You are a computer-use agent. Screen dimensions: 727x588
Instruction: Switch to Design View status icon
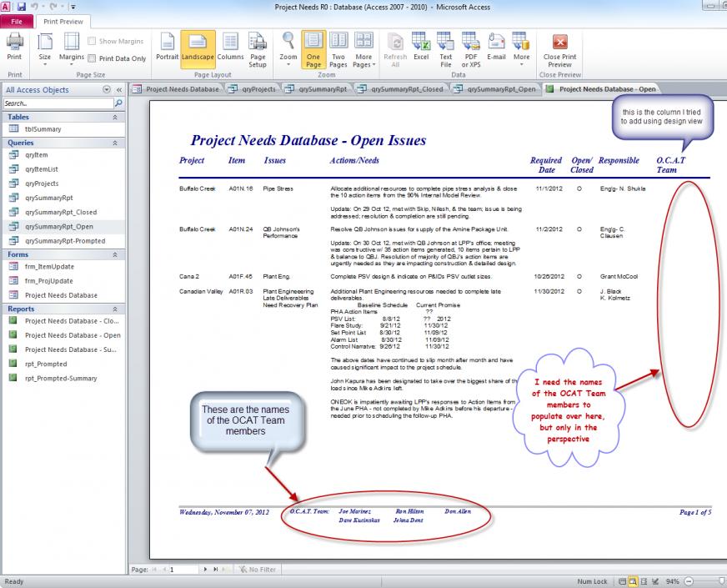[655, 581]
